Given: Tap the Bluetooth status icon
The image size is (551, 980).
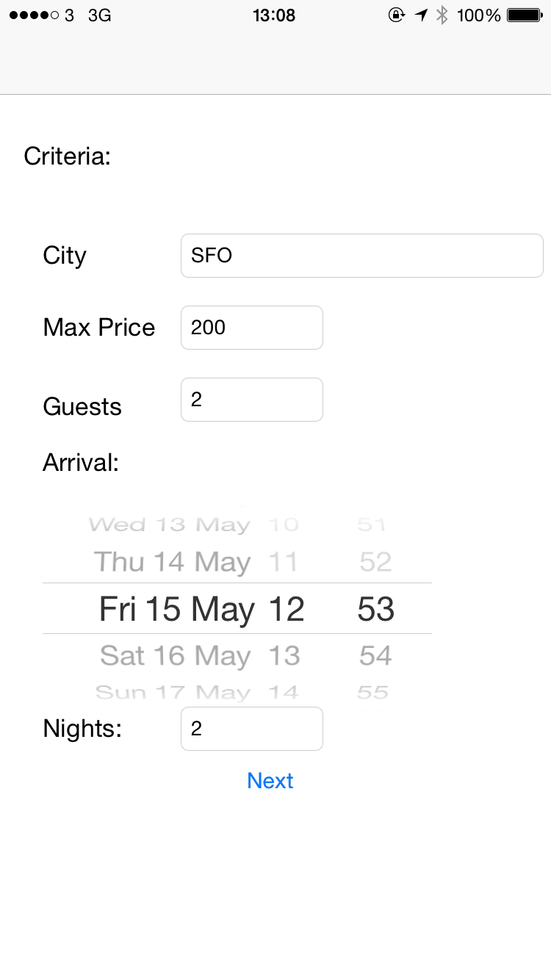Looking at the screenshot, I should 442,15.
